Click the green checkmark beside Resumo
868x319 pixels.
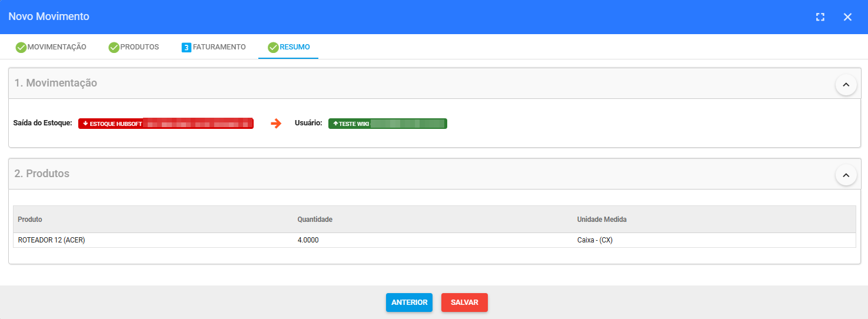(x=273, y=48)
